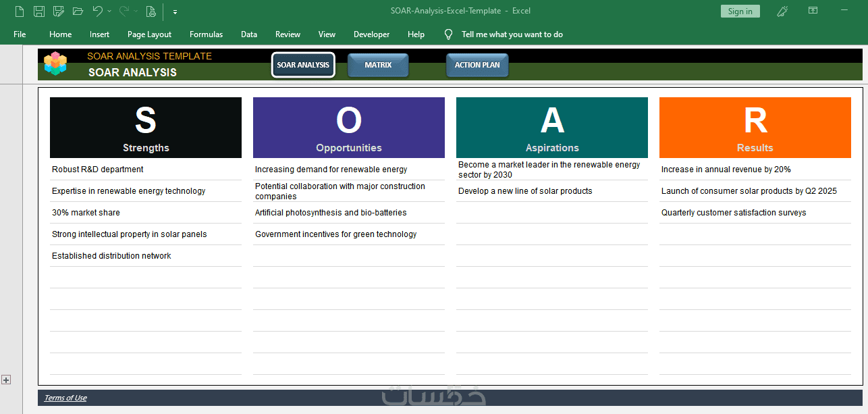Open the Terms of Use link
868x414 pixels.
(x=65, y=398)
